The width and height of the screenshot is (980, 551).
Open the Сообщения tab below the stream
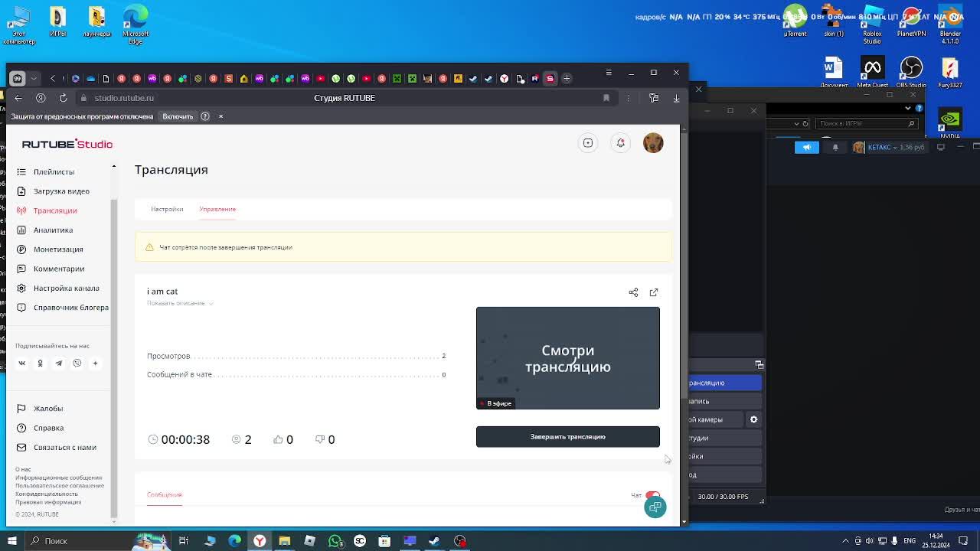click(165, 494)
